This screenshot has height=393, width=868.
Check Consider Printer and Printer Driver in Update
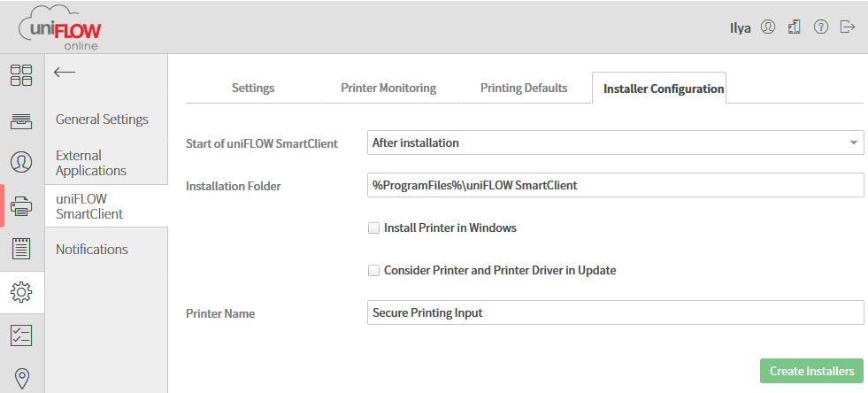tap(374, 271)
